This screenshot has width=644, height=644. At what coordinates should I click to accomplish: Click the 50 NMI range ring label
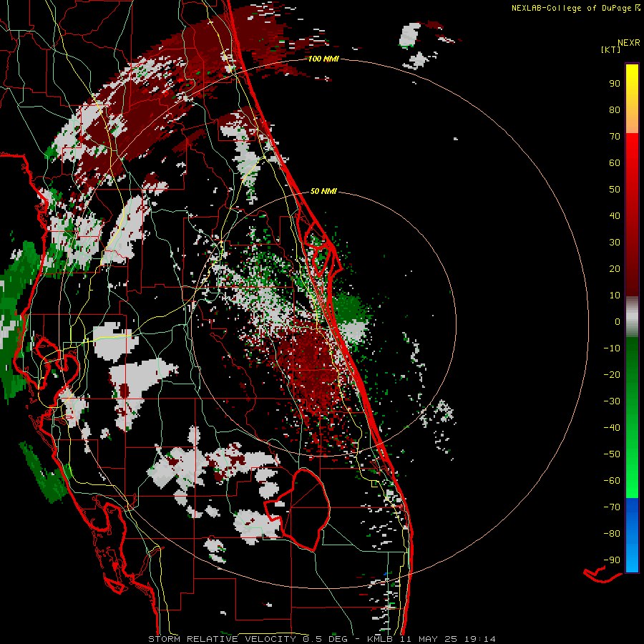coord(323,191)
